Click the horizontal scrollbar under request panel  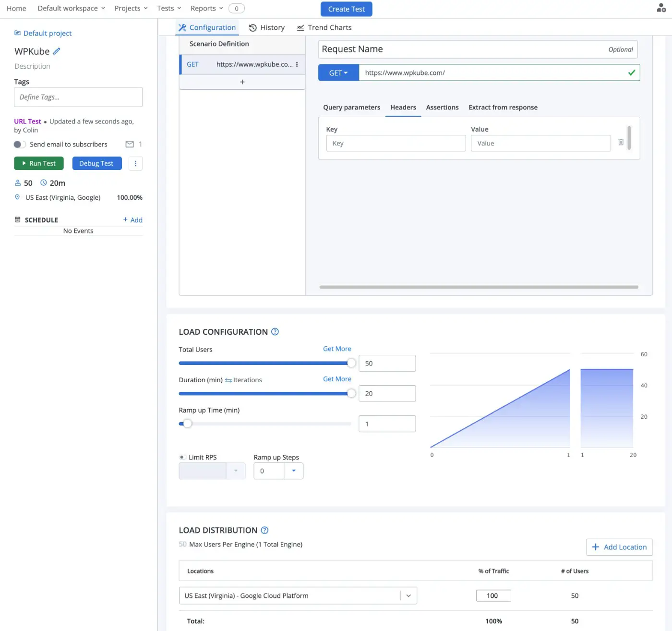[479, 287]
